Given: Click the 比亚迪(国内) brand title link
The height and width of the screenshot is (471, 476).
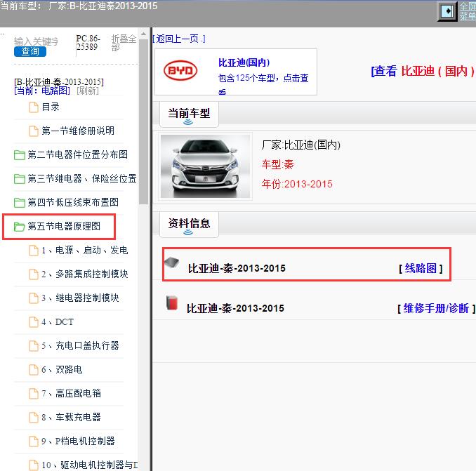Looking at the screenshot, I should click(244, 62).
